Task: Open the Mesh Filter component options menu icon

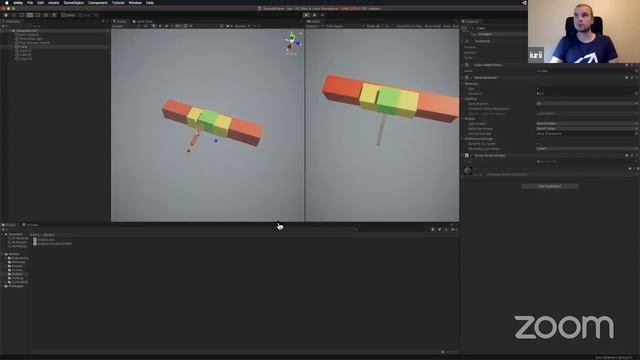Action: click(637, 65)
